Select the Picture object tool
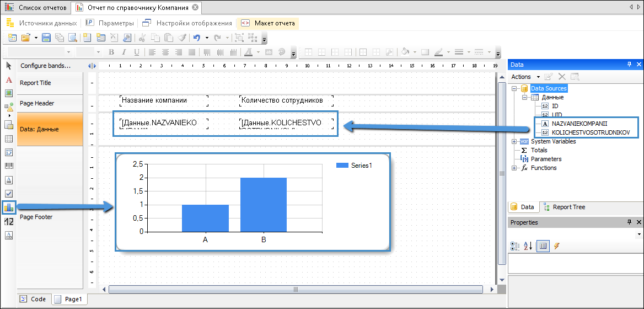The image size is (644, 309). coord(8,93)
